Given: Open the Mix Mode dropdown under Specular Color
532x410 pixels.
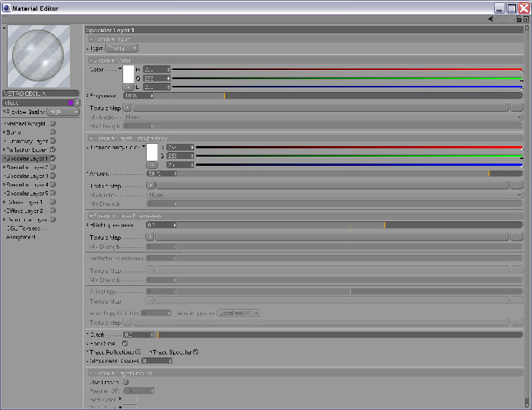Looking at the screenshot, I should [323, 117].
